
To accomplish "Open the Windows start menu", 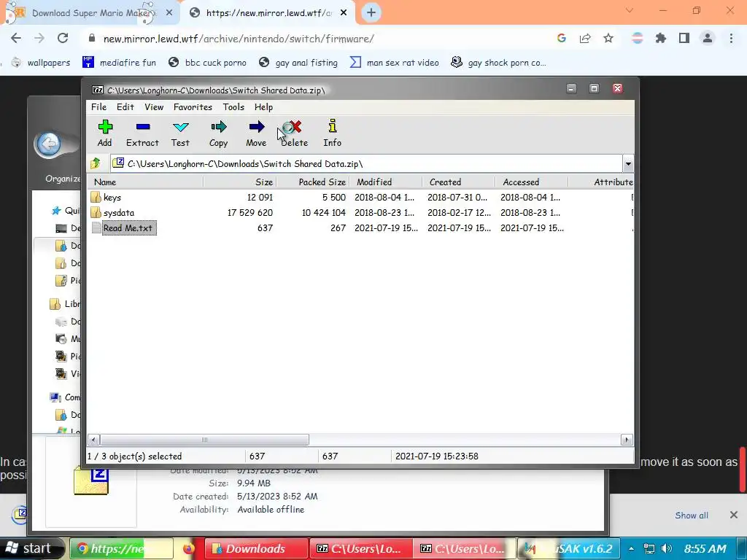I will coord(31,548).
